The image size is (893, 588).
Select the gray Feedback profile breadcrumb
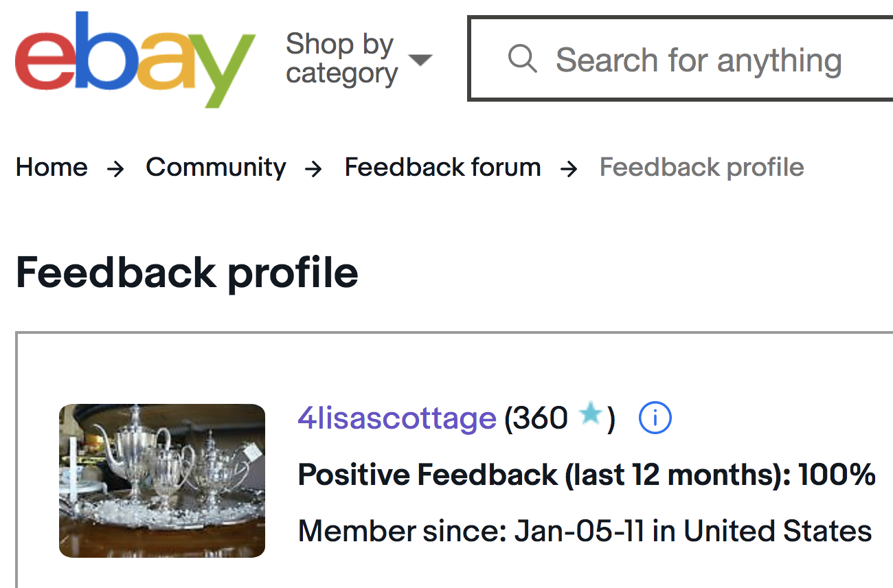click(701, 167)
